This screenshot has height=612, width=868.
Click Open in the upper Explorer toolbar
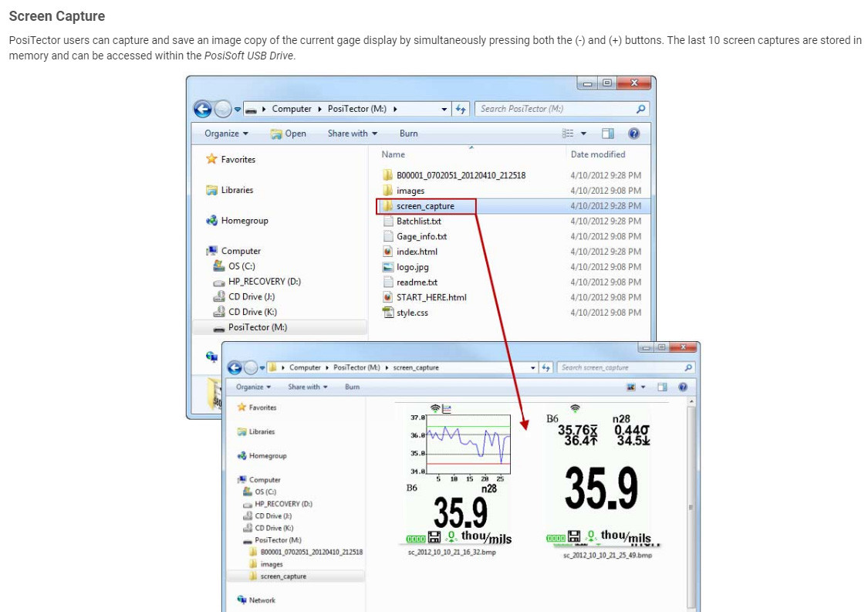(x=289, y=134)
